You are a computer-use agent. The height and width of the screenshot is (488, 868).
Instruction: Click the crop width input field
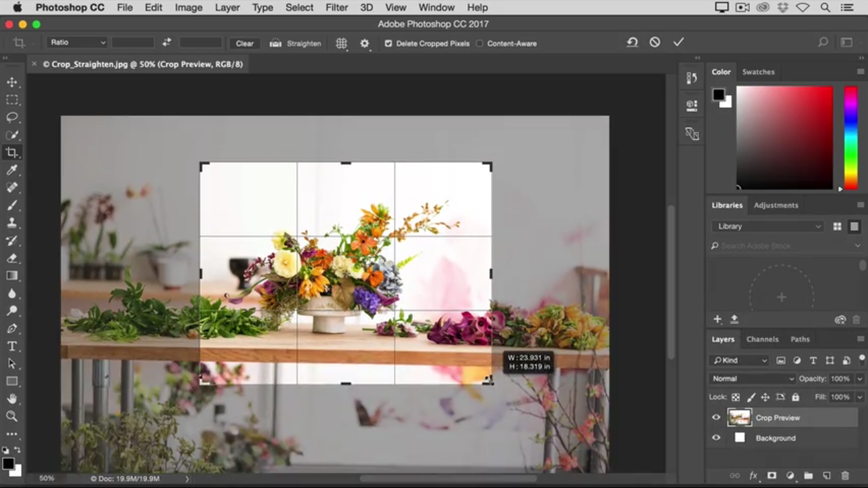(x=133, y=43)
